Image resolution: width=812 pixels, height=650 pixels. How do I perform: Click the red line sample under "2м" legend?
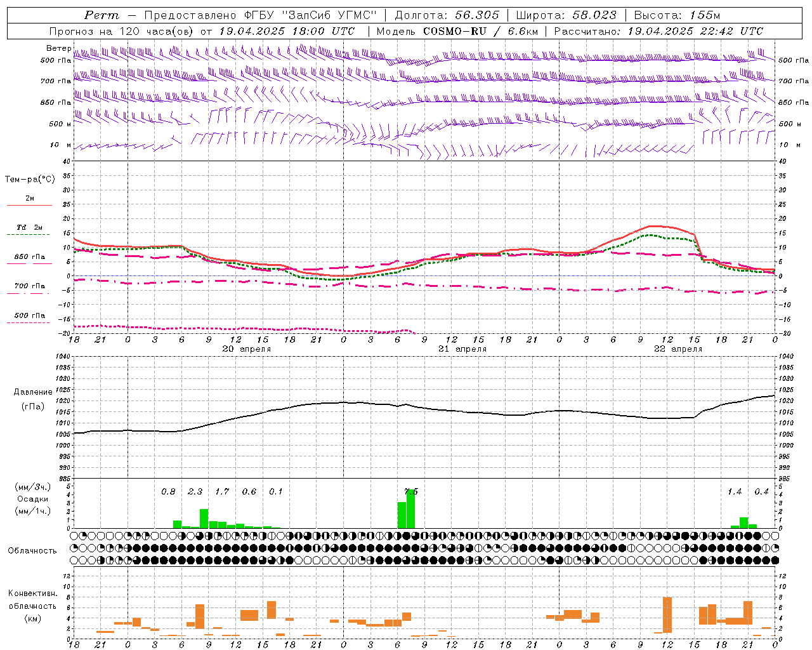click(x=29, y=205)
